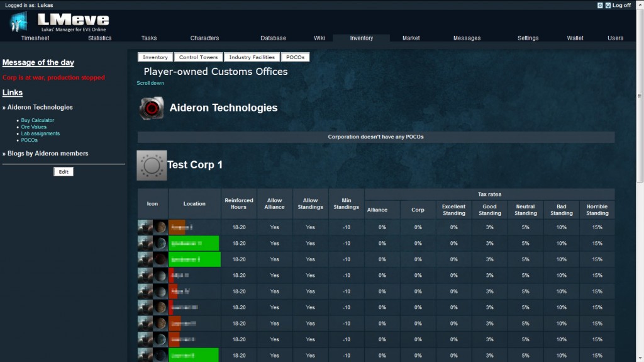Click the Allow Alliance column header
Viewport: 644px width, 362px height.
click(274, 203)
